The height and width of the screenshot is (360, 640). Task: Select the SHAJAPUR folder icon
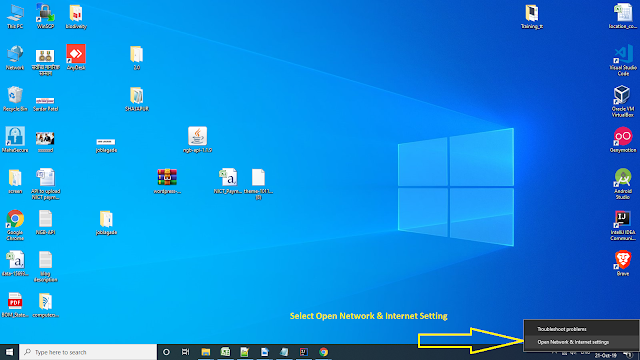tap(137, 99)
